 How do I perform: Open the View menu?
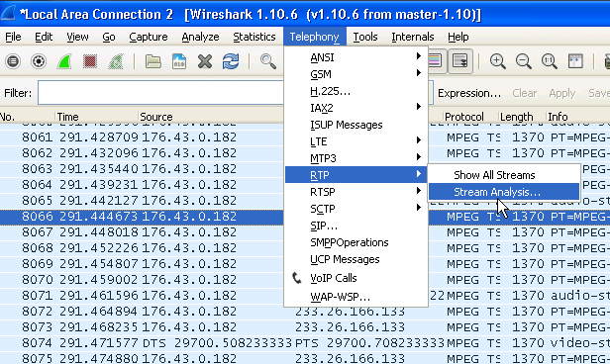(x=77, y=37)
